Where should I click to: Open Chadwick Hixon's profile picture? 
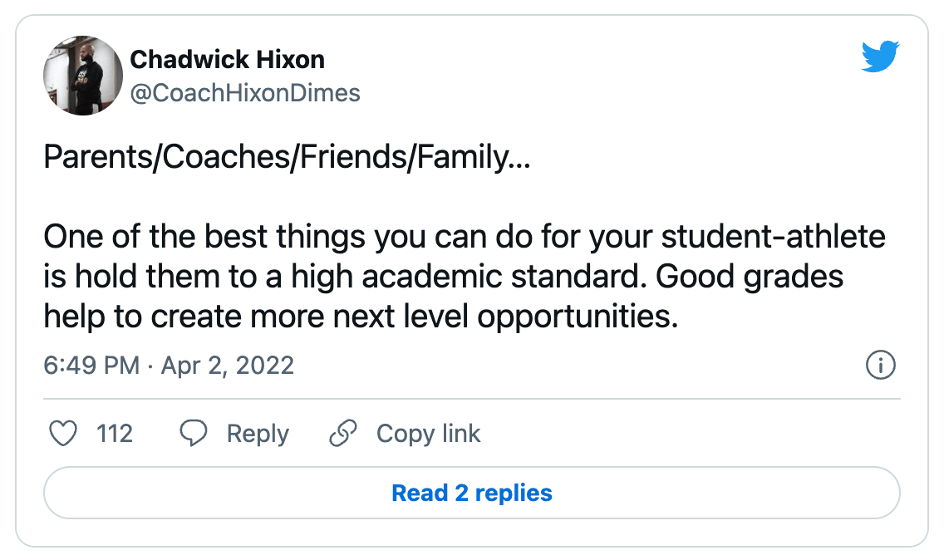tap(83, 75)
